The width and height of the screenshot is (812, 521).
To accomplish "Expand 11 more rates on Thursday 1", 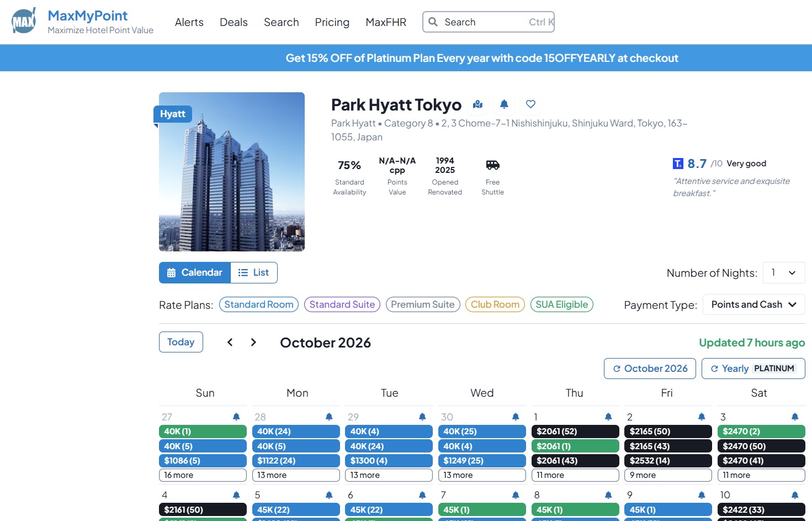I will click(x=575, y=475).
